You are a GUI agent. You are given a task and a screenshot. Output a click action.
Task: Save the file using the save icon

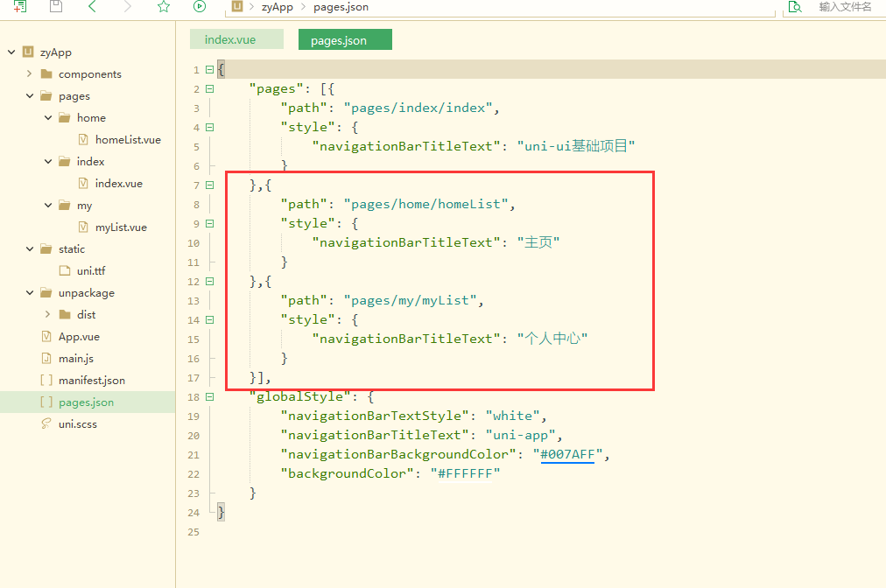(55, 7)
